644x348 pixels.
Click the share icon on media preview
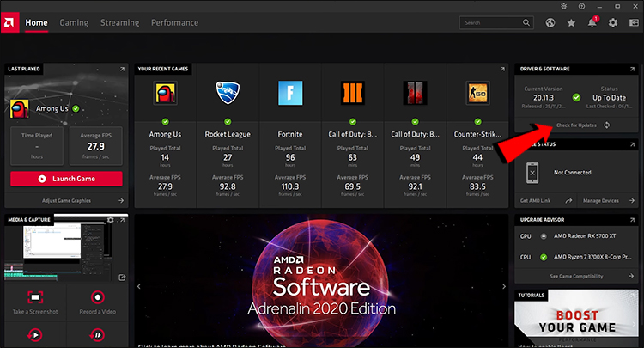(122, 278)
